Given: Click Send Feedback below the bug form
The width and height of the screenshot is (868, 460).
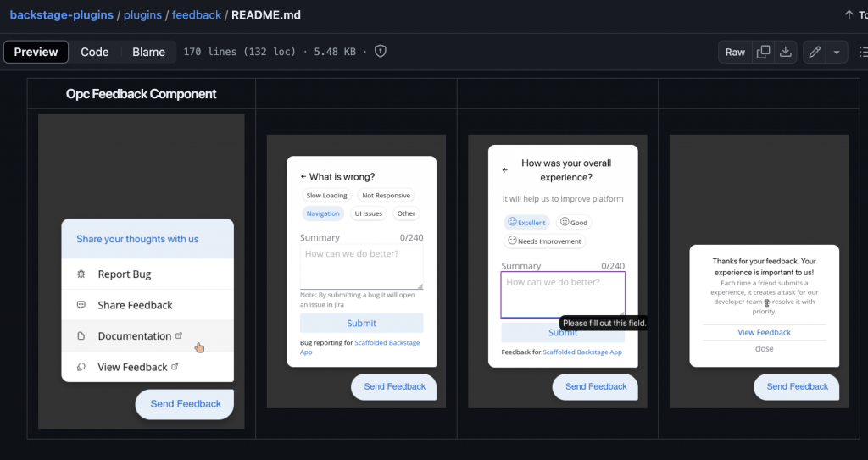Looking at the screenshot, I should tap(393, 387).
